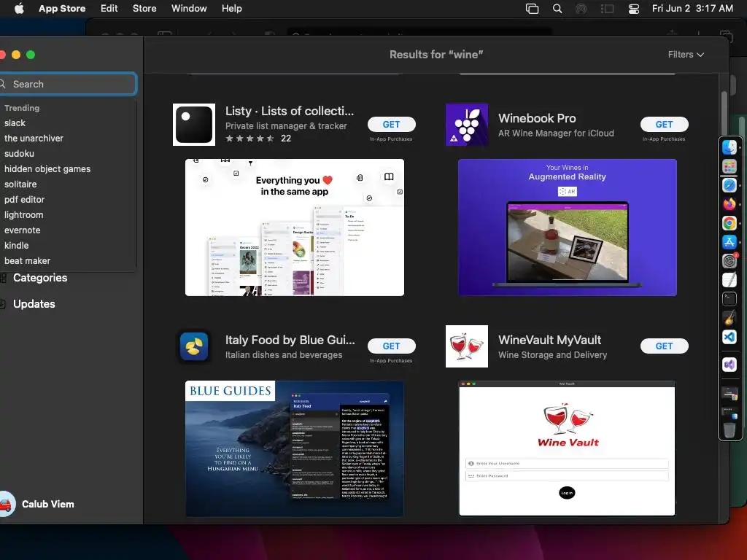The width and height of the screenshot is (747, 560).
Task: Open the Listy screenshot preview
Action: tap(295, 227)
